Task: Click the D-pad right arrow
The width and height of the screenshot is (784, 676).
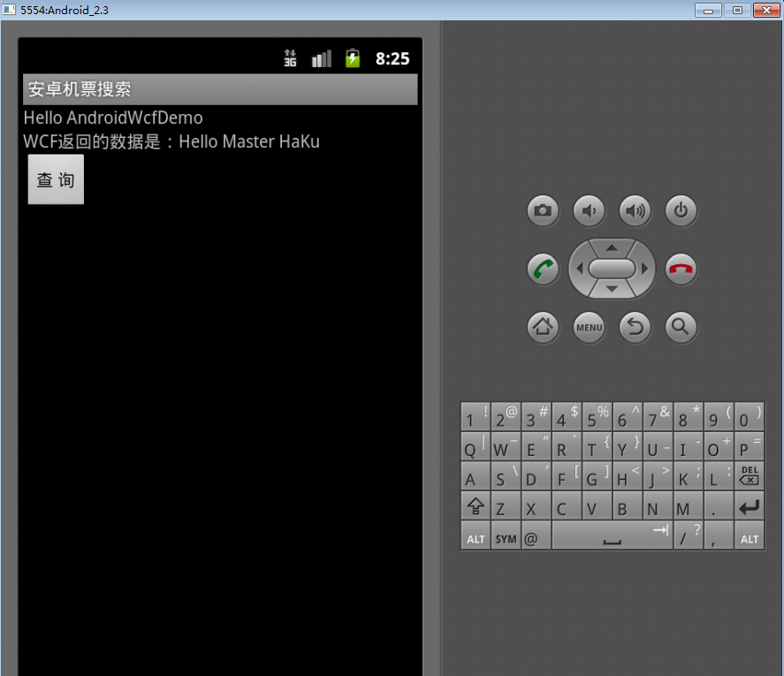Action: [644, 269]
